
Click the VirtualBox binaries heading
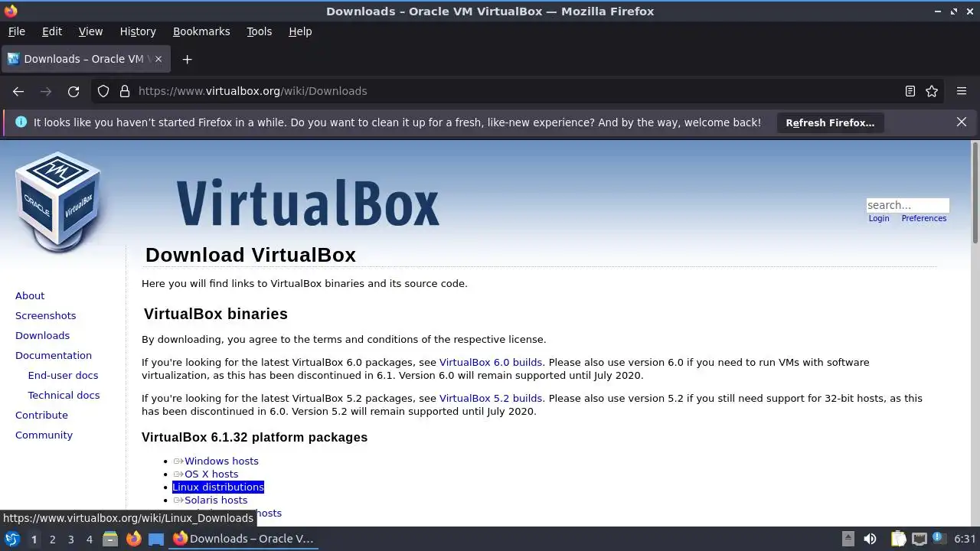[x=216, y=314]
